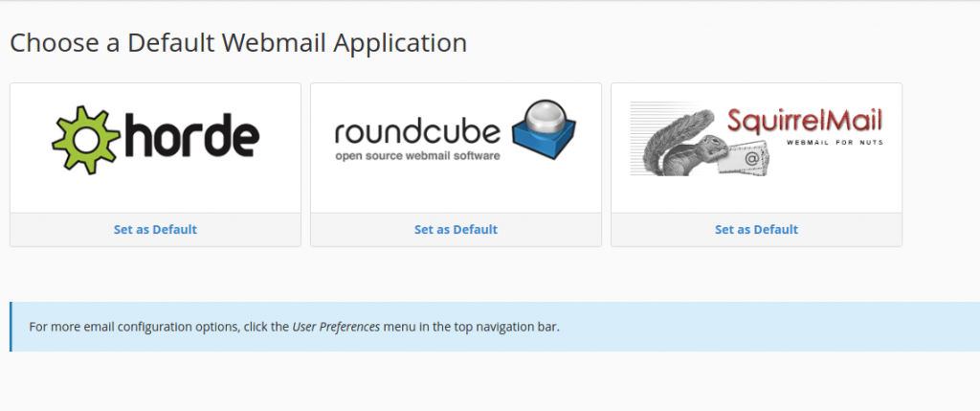Click 'open source webmail software' tagline
The height and width of the screenshot is (411, 980).
[x=417, y=154]
